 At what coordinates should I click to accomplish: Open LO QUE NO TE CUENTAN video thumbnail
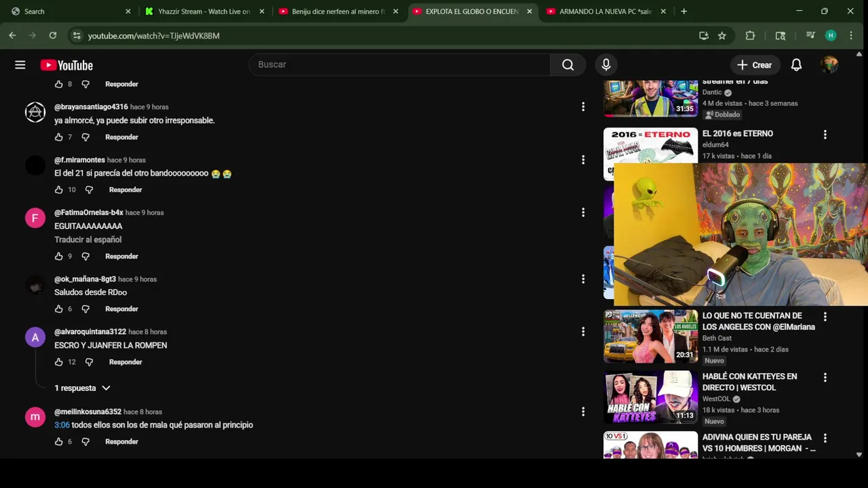(650, 336)
